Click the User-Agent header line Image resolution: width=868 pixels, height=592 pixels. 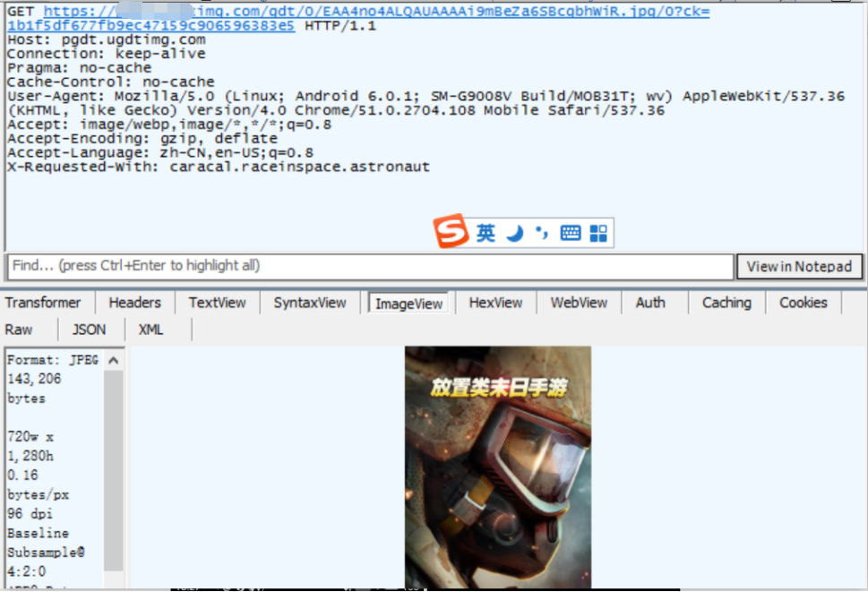(425, 103)
